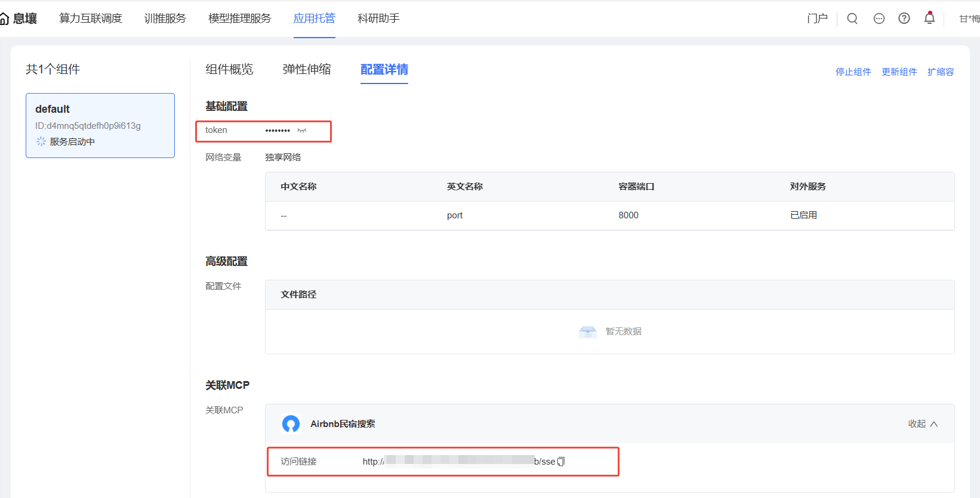
Task: Open the 门户 portal link
Action: click(817, 18)
